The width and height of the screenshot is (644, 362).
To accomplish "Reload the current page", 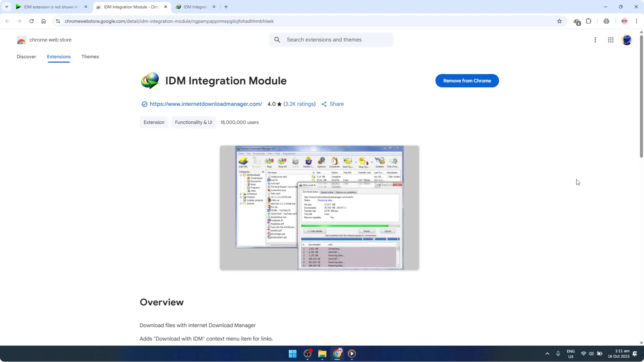I will pyautogui.click(x=31, y=21).
